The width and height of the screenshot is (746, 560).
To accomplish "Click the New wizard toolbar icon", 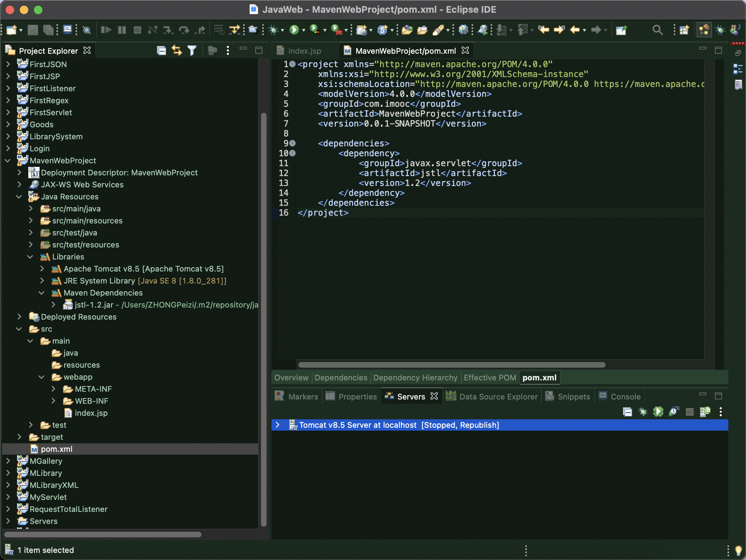I will [x=11, y=30].
